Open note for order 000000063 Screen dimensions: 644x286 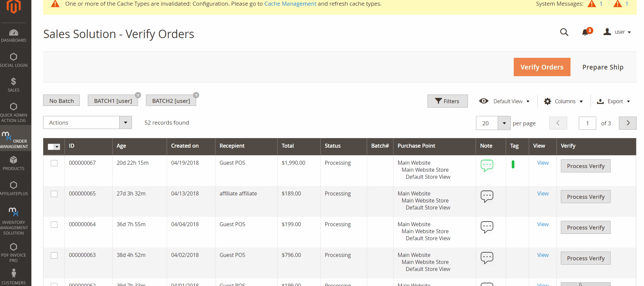click(487, 258)
